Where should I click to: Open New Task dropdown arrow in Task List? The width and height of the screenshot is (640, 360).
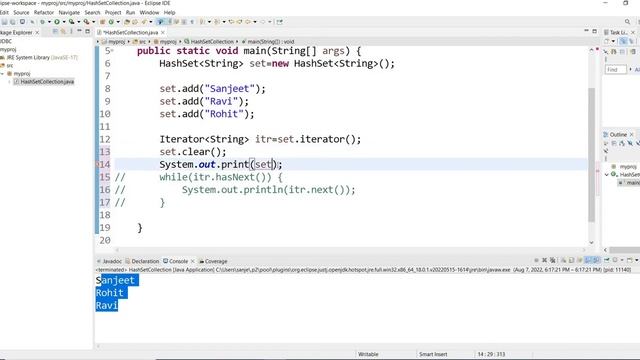pos(613,41)
